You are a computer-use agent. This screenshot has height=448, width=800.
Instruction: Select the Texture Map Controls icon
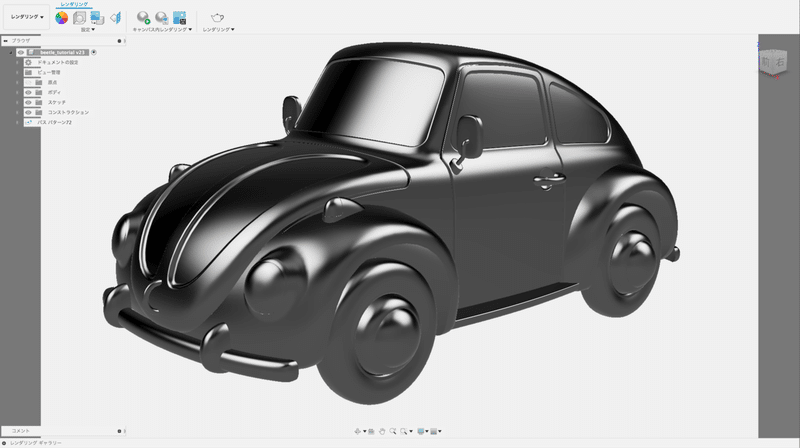(116, 18)
